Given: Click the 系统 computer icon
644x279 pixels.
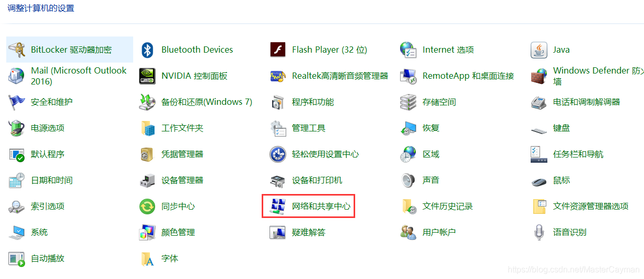Looking at the screenshot, I should 17,233.
